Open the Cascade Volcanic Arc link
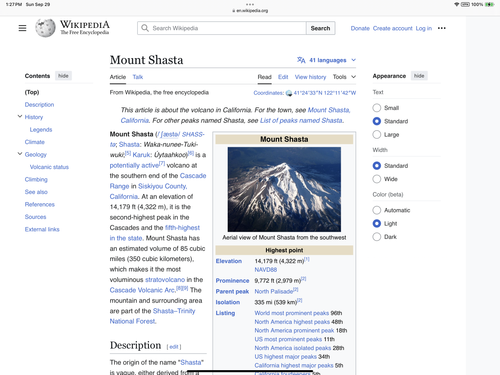This screenshot has width=500, height=375. click(x=142, y=290)
